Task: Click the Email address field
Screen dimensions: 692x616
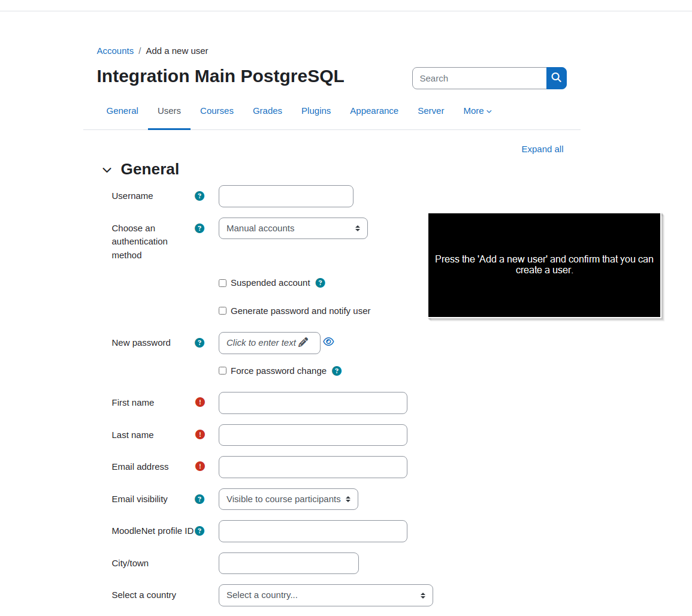Action: coord(313,467)
